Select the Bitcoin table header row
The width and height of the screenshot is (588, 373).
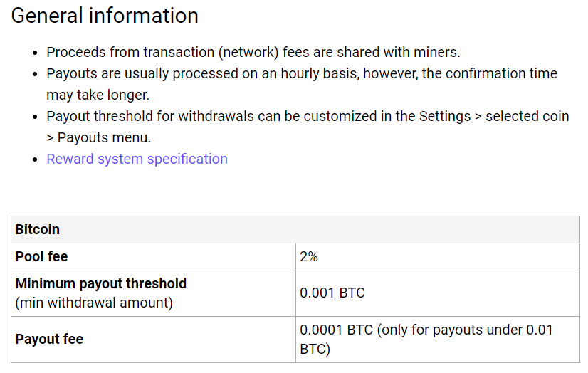coord(295,229)
